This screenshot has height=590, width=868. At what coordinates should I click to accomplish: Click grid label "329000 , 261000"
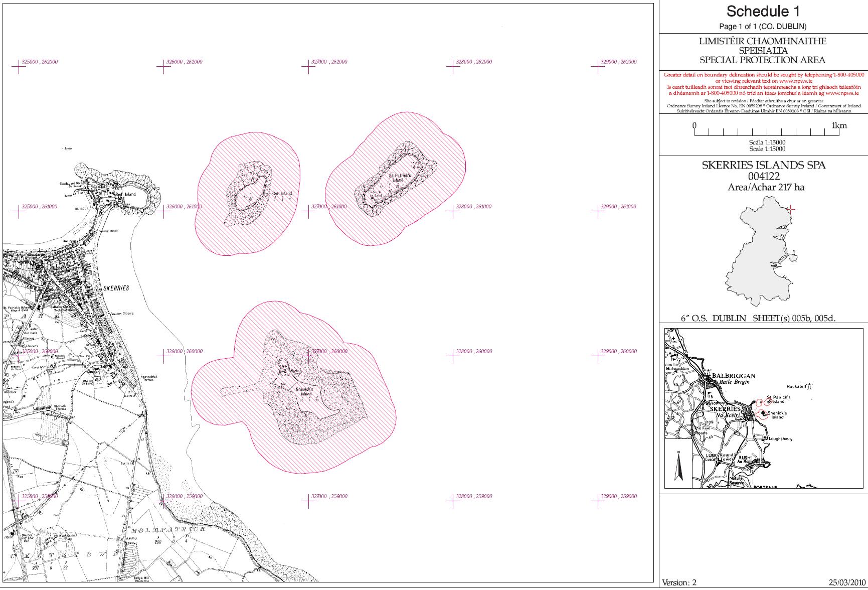click(619, 207)
